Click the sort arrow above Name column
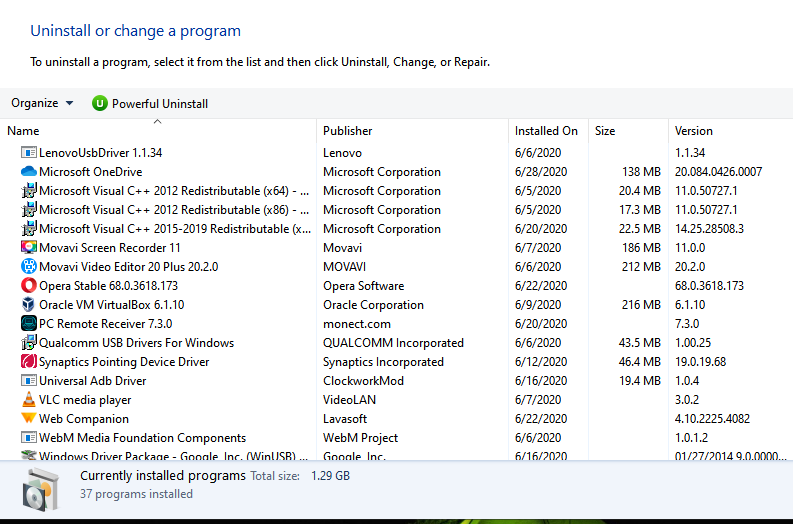The height and width of the screenshot is (524, 793). 157,121
